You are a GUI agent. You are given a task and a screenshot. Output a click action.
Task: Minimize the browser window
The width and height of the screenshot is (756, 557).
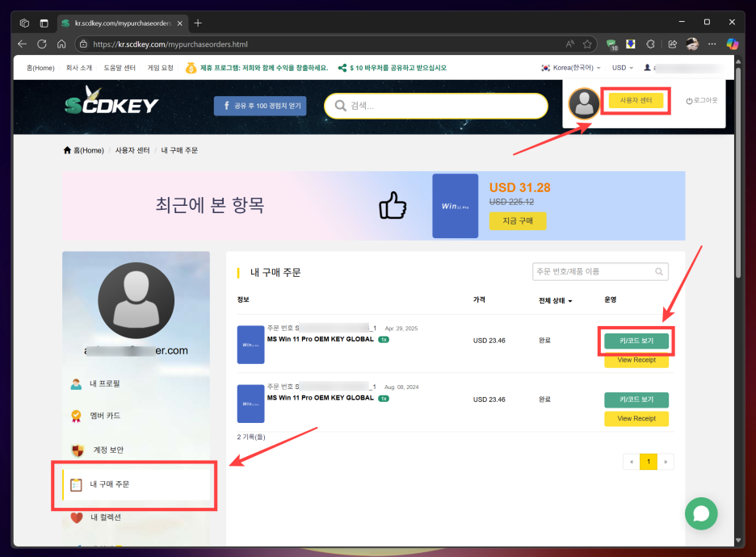682,22
